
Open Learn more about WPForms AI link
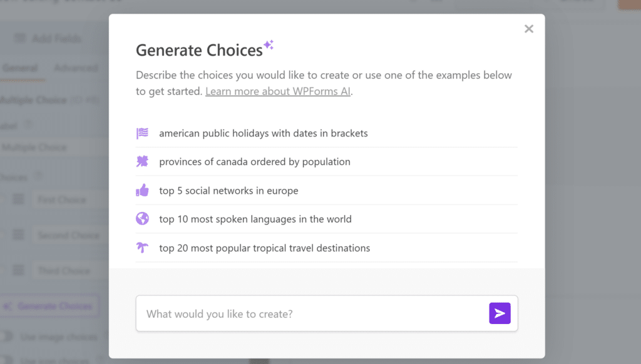click(x=277, y=91)
